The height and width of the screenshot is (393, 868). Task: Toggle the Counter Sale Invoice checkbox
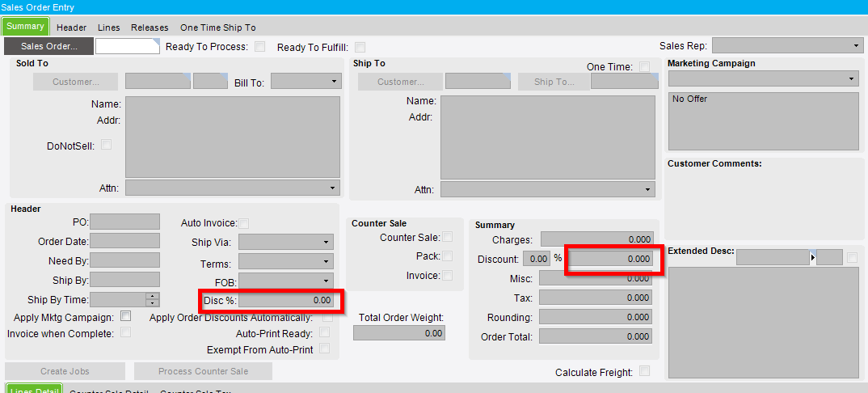(447, 275)
